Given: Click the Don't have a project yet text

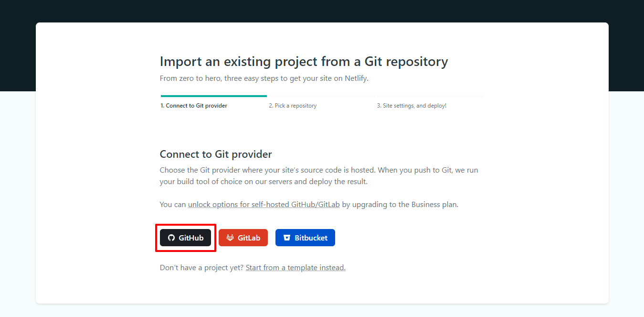Looking at the screenshot, I should (201, 268).
